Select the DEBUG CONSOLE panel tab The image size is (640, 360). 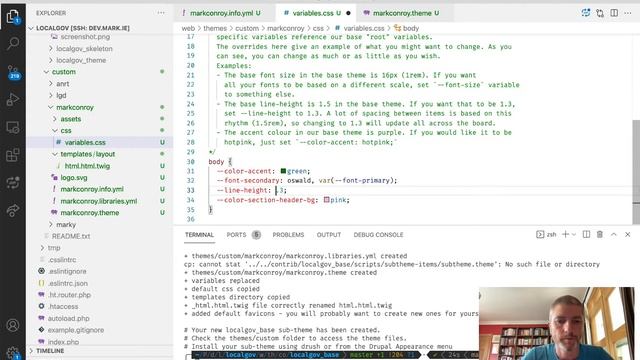tap(378, 235)
